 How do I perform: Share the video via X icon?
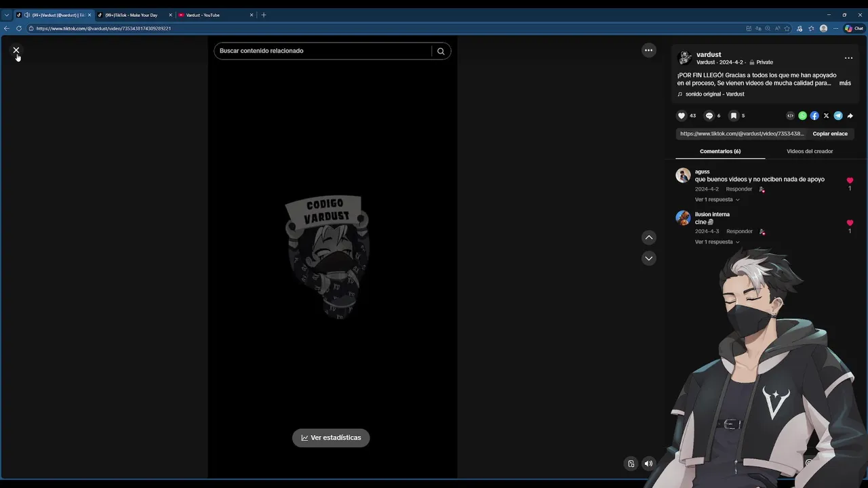click(x=826, y=116)
